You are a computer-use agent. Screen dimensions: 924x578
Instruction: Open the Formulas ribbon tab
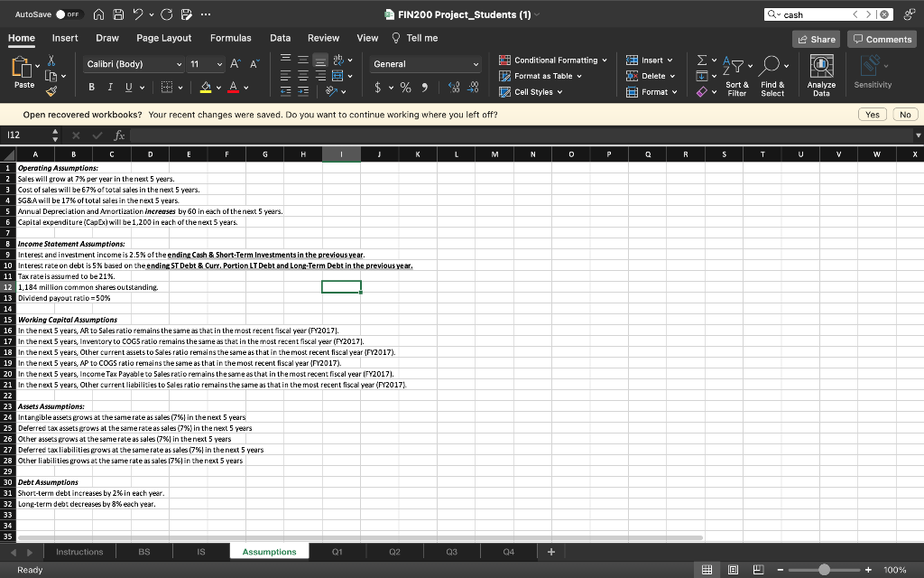tap(230, 38)
